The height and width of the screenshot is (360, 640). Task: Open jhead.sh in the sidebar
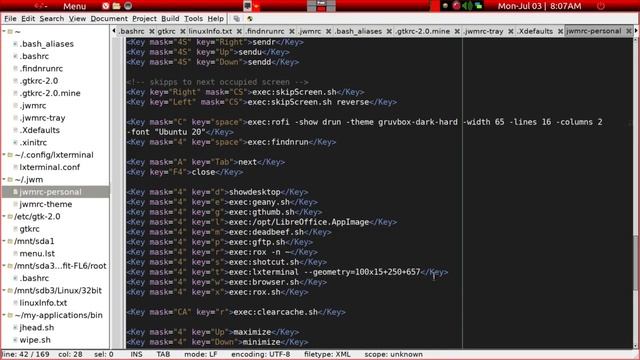[37, 327]
